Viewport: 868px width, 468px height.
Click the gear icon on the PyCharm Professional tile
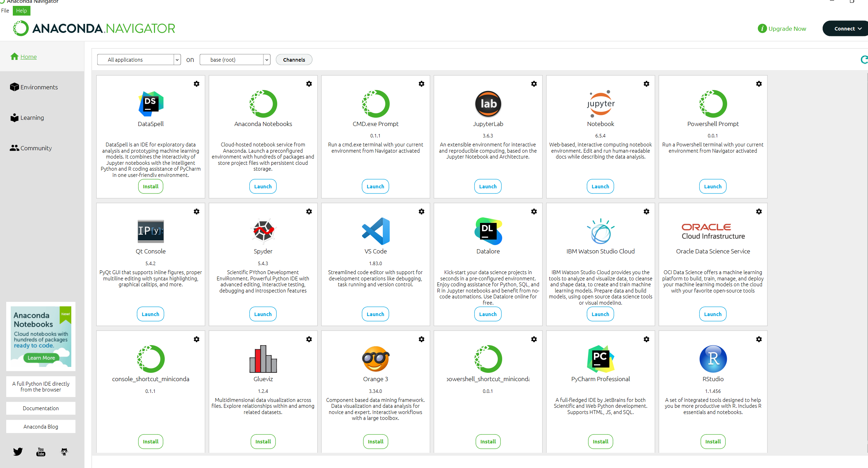click(647, 339)
